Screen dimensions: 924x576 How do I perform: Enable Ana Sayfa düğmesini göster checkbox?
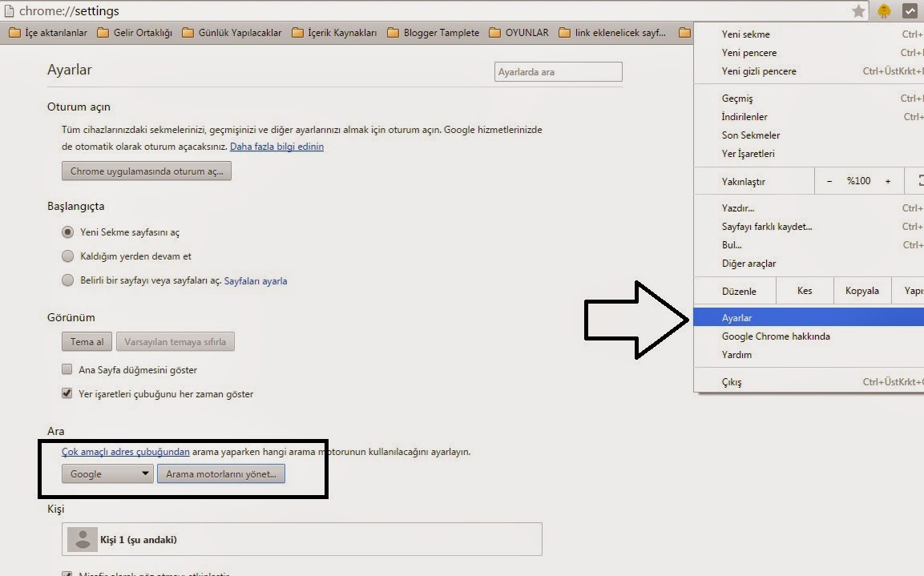click(x=67, y=369)
